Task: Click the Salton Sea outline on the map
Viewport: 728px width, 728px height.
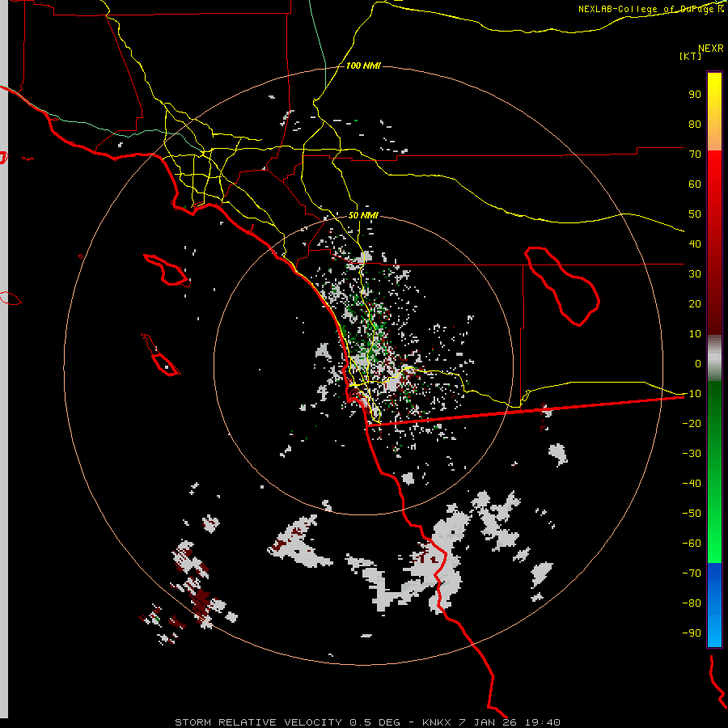Action: coord(562,286)
